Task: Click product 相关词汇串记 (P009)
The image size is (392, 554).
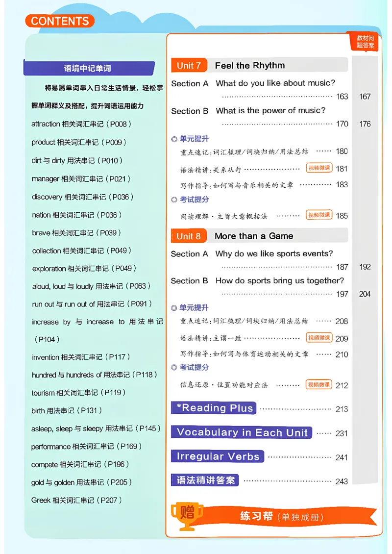Action: point(79,142)
